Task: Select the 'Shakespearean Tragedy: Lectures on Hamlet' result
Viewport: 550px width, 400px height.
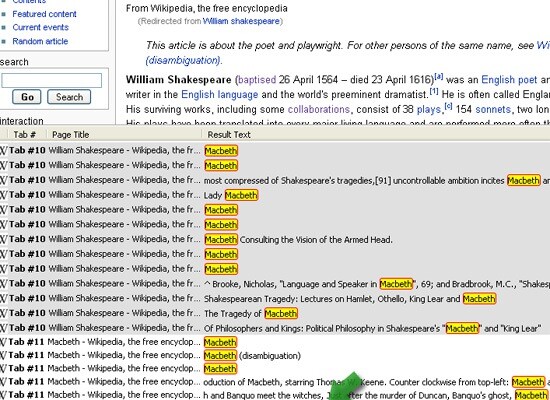Action: coord(275,299)
